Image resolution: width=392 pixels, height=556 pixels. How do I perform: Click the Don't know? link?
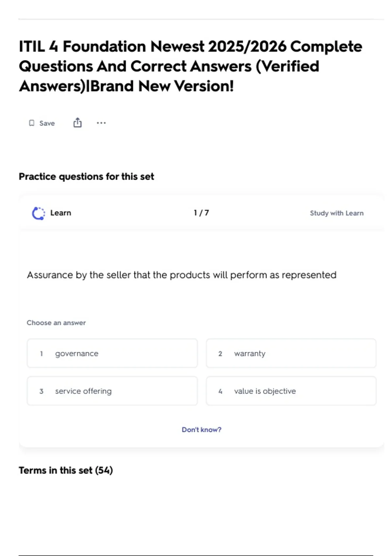click(x=201, y=430)
